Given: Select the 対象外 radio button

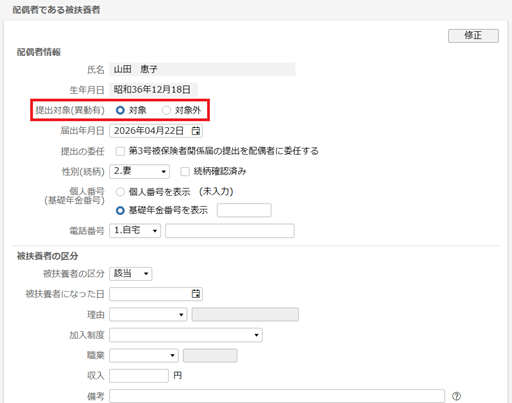Looking at the screenshot, I should [x=166, y=110].
